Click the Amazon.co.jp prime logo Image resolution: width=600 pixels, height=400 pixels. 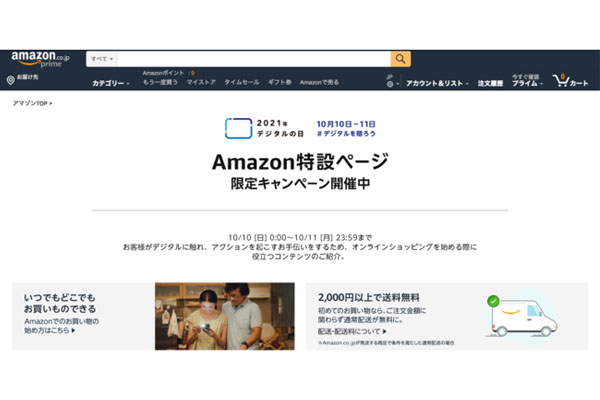41,59
